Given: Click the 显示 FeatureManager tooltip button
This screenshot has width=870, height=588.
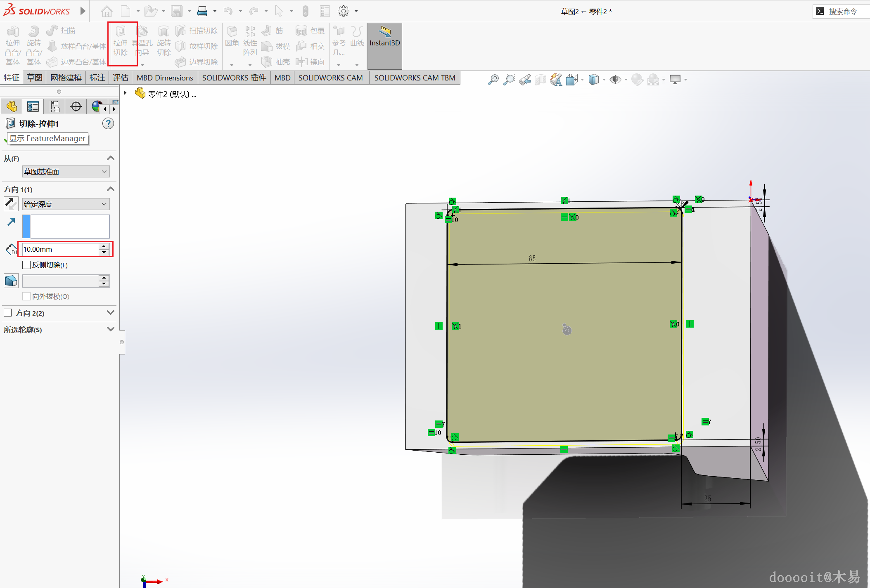Looking at the screenshot, I should pos(47,139).
